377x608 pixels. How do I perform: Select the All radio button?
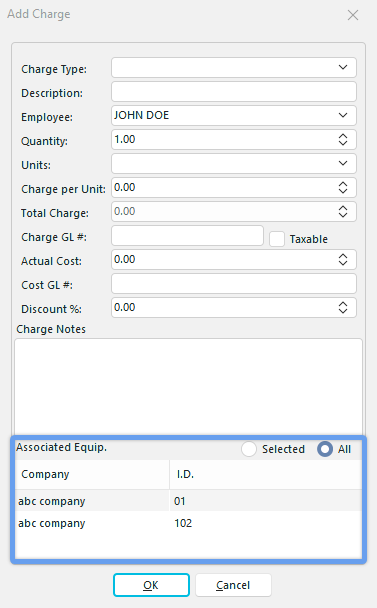[x=325, y=449]
